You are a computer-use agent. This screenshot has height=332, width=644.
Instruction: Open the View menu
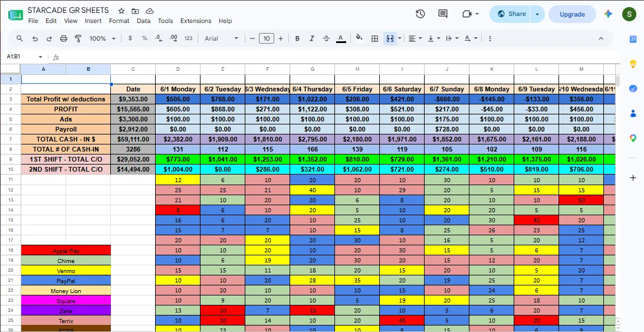point(71,21)
